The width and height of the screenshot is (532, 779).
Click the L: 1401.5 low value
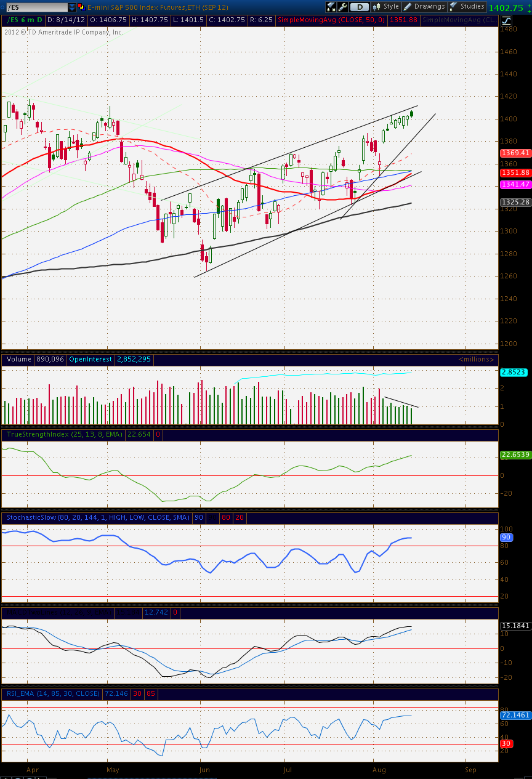[x=189, y=20]
